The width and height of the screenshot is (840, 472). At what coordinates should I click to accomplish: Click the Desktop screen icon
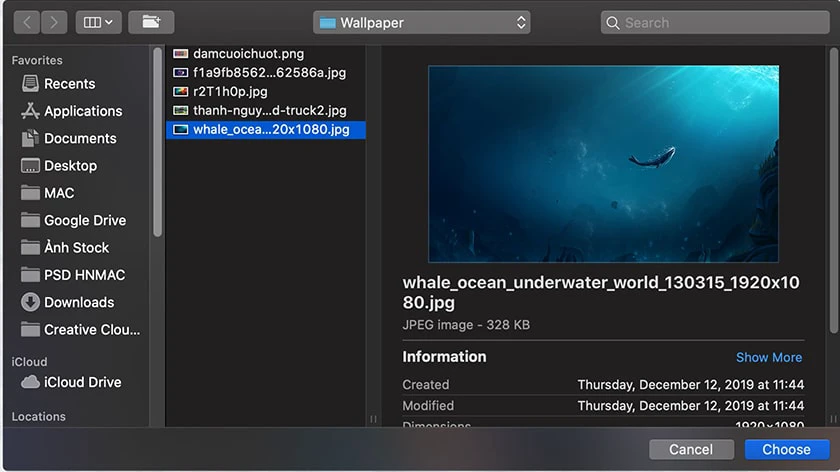tap(30, 166)
